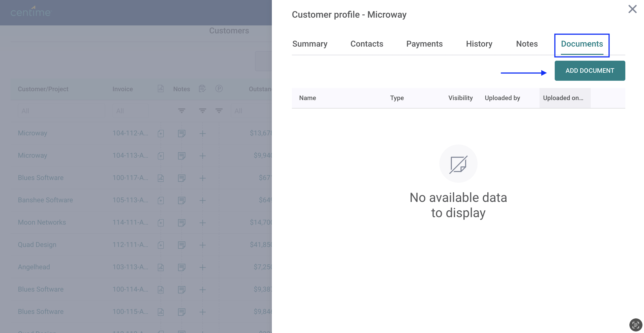Click the Invoice column header
The image size is (644, 333).
click(x=122, y=89)
